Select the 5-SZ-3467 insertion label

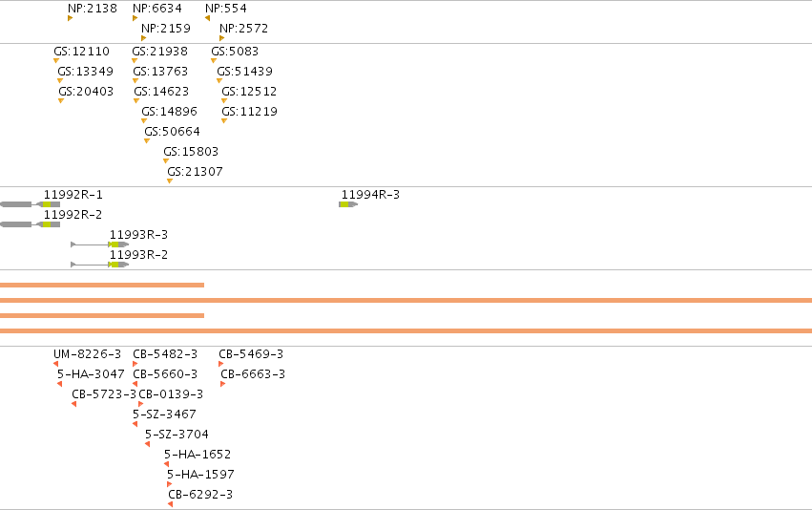[164, 414]
